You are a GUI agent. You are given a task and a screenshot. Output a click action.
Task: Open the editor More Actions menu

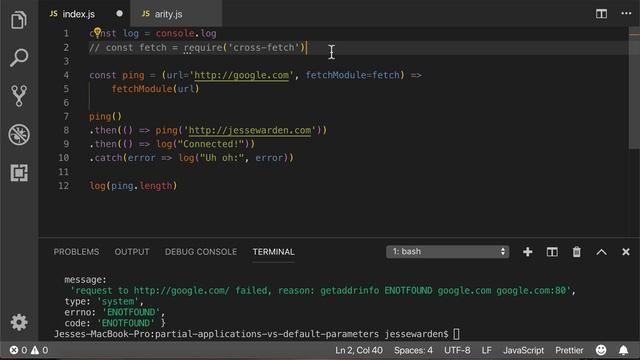[x=626, y=13]
